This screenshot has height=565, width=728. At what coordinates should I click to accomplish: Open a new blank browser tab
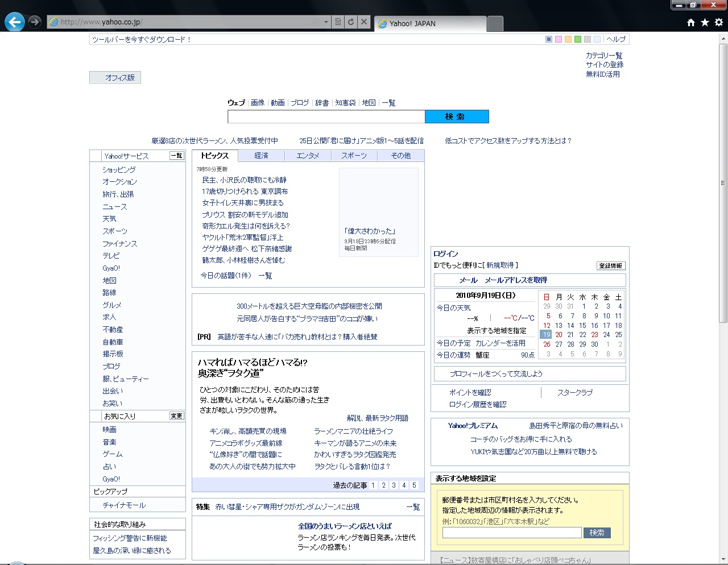coord(495,23)
